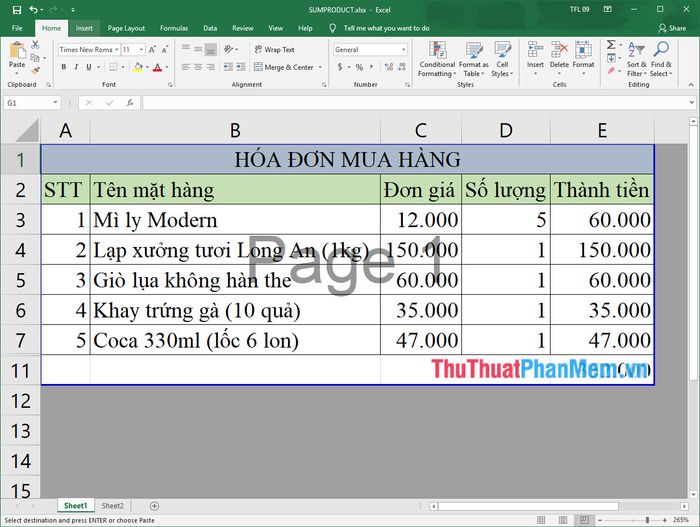Click the Decrease Decimal icon
Image resolution: width=700 pixels, height=527 pixels.
(x=401, y=67)
